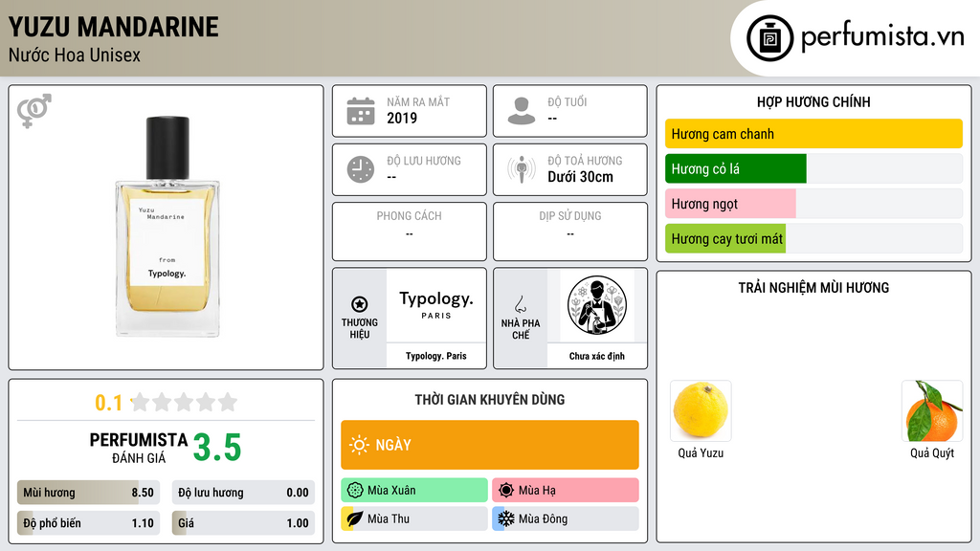Click the Độ lưu hương 0.00 score bar
The image size is (980, 551).
(x=243, y=493)
